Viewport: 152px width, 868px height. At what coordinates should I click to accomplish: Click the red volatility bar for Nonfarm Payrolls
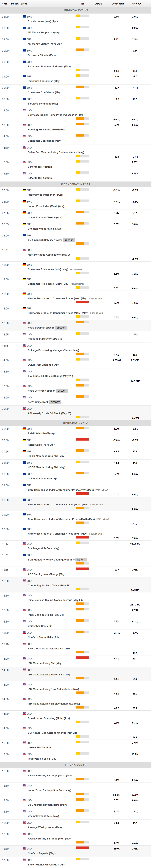(x=82, y=848)
